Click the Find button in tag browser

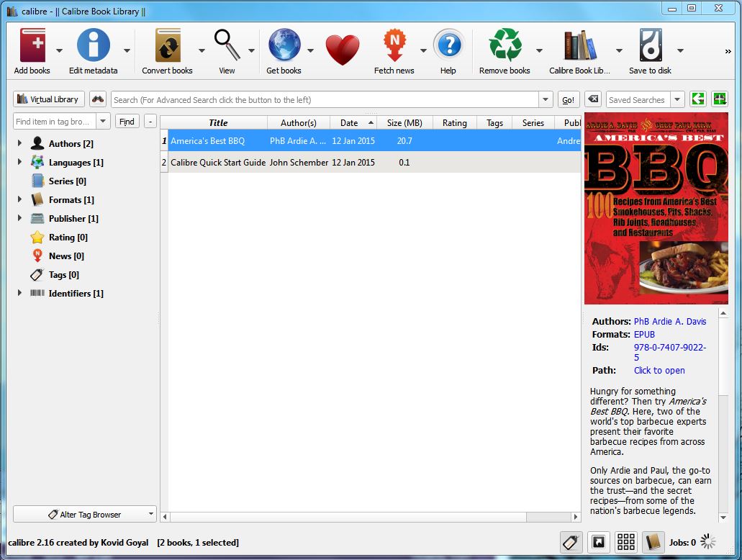[127, 122]
